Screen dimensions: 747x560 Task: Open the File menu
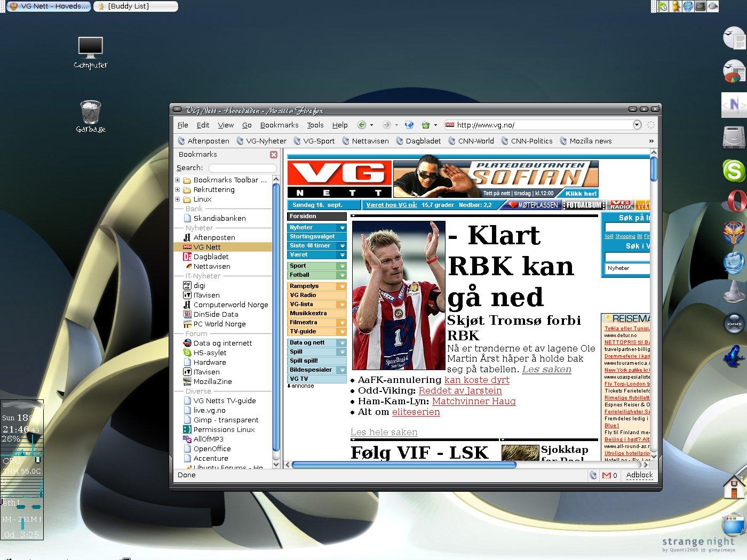(182, 125)
